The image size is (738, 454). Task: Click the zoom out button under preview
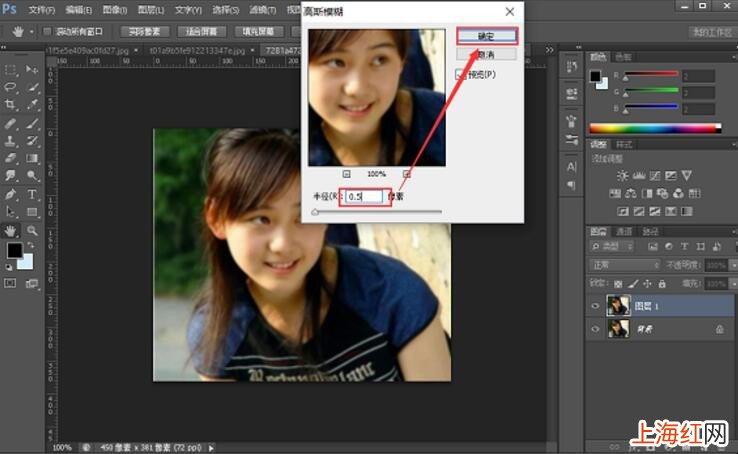[346, 174]
